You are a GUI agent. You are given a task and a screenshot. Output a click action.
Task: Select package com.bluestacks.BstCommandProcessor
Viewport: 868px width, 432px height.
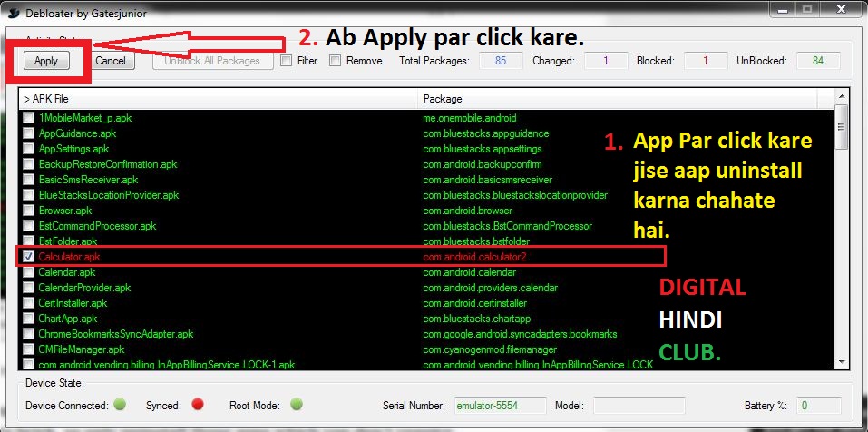(508, 226)
